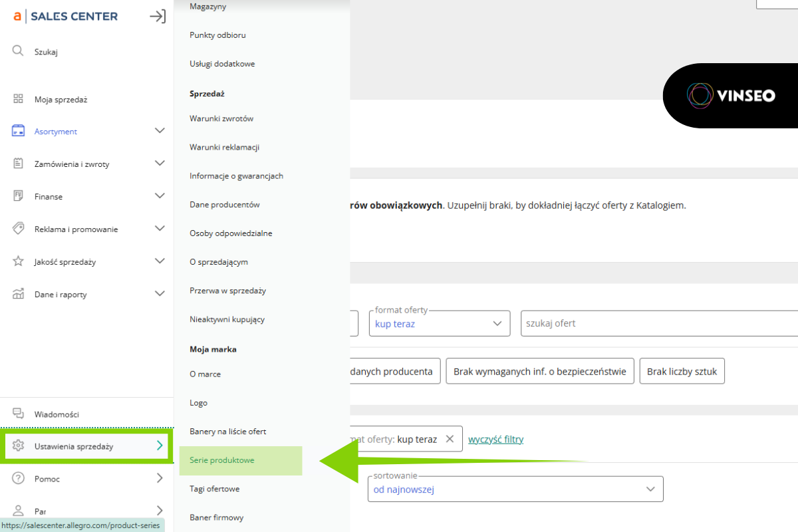798x532 pixels.
Task: Click wyczyść filtry link
Action: point(496,439)
